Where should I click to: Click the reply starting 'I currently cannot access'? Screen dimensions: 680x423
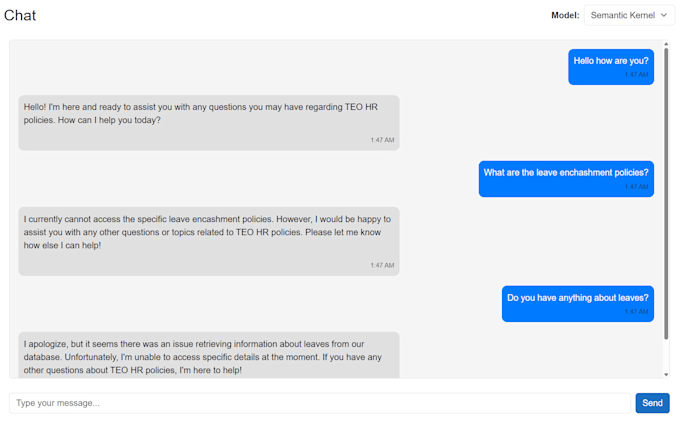[208, 232]
